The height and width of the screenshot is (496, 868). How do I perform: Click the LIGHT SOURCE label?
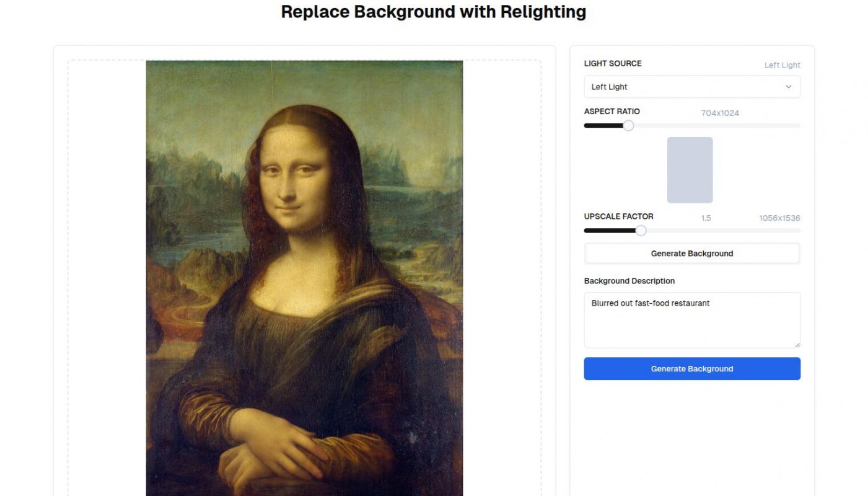613,63
